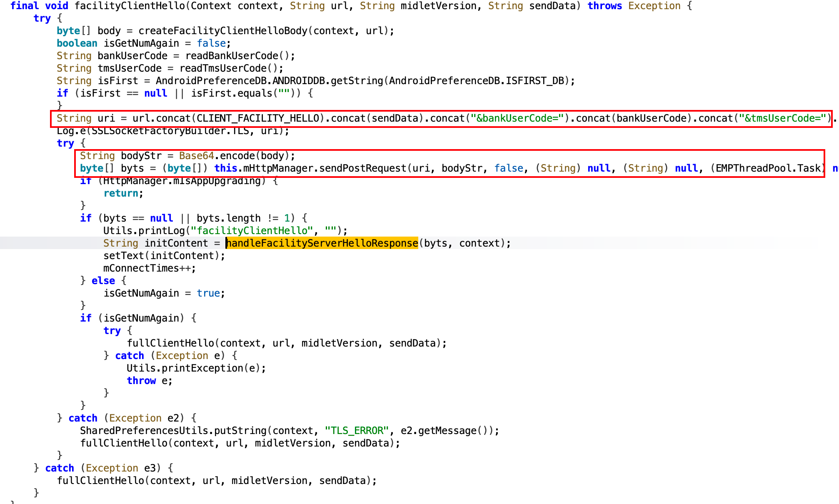Screen dimensions: 839x504
Task: Click the ISFIRST_DB constant reference
Action: (x=534, y=81)
